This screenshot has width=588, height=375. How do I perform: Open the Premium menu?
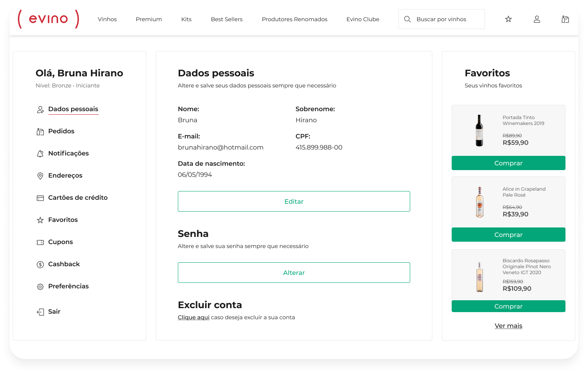149,19
